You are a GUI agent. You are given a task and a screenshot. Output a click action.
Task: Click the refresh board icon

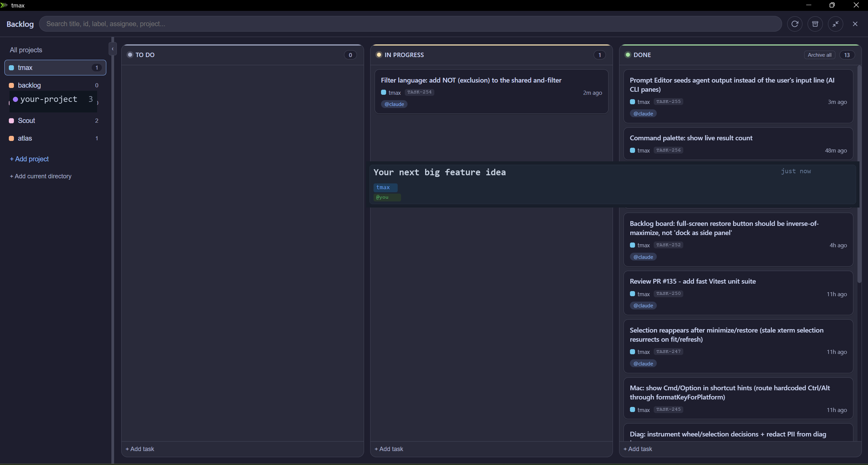pyautogui.click(x=795, y=24)
